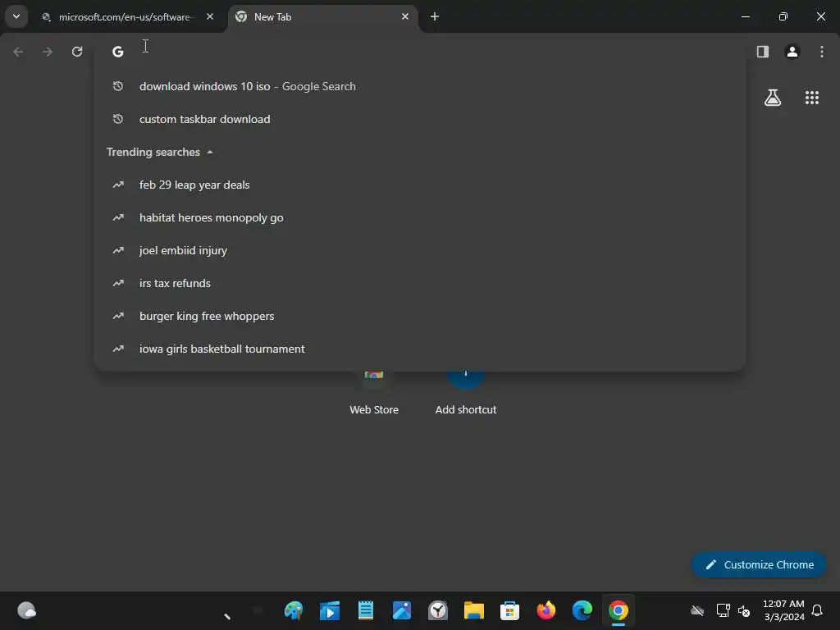
Task: Open File Explorer from taskbar
Action: tap(473, 610)
